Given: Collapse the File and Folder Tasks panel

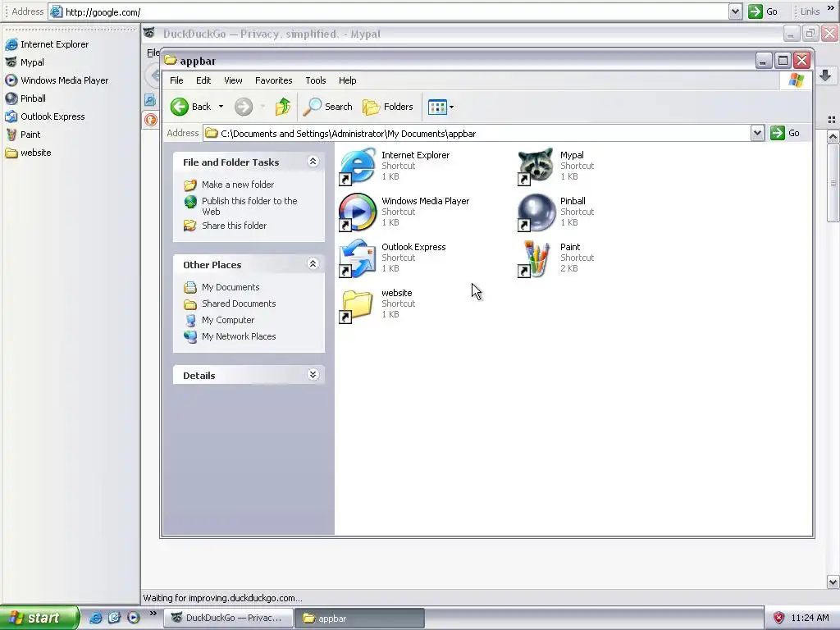Looking at the screenshot, I should pos(313,162).
